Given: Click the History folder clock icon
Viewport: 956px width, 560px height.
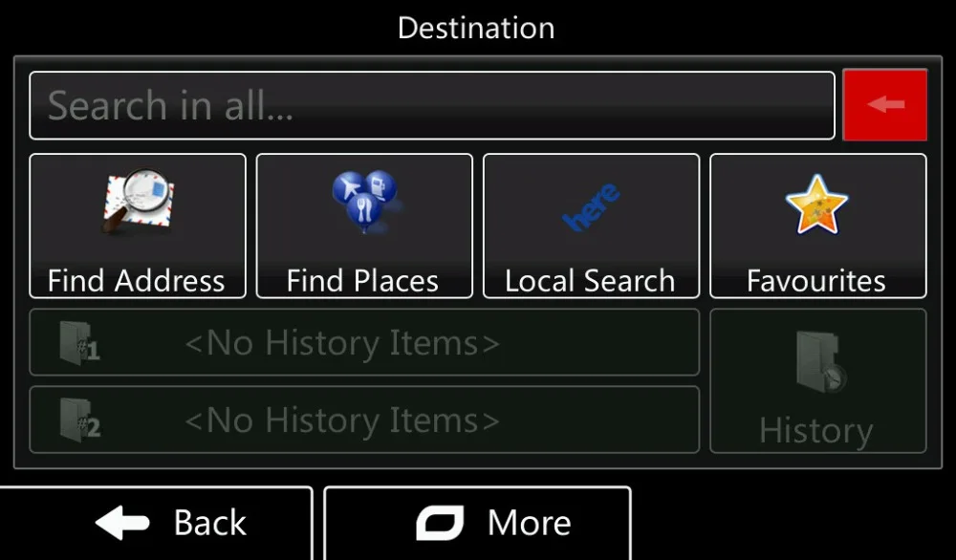Looking at the screenshot, I should (820, 361).
